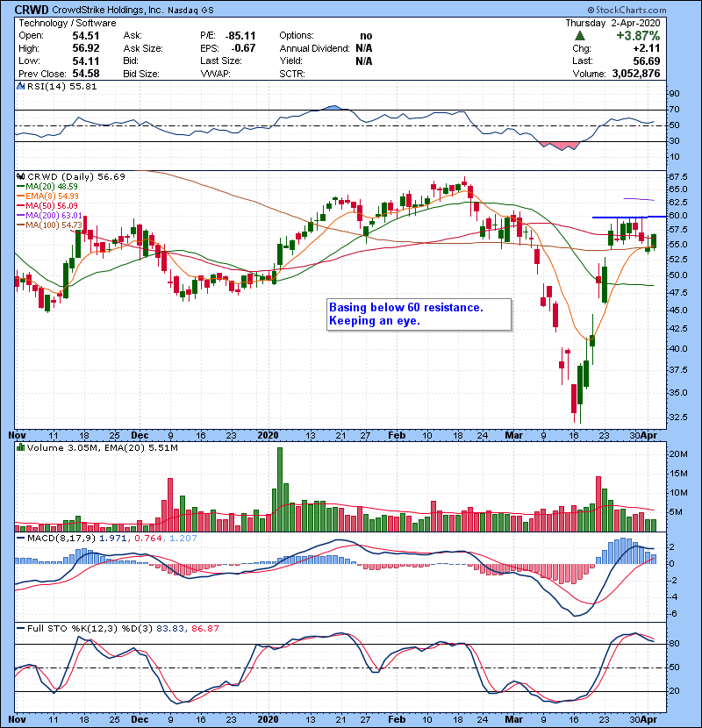Click the Low value 54.11
Image resolution: width=702 pixels, height=728 pixels.
[85, 61]
